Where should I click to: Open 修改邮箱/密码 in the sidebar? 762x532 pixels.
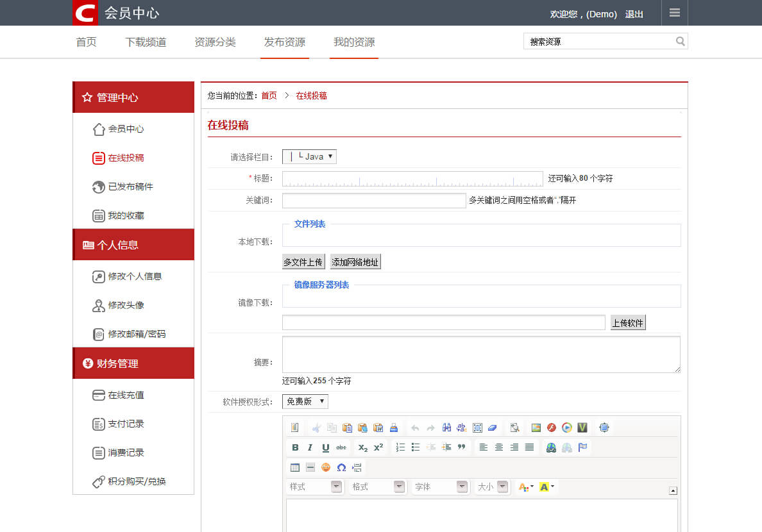pyautogui.click(x=130, y=334)
